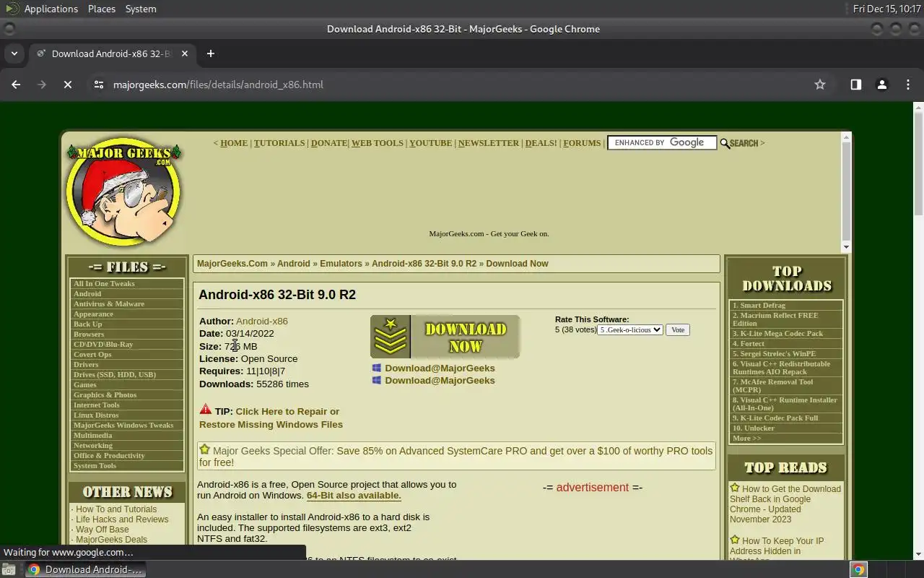Go to HOME in top navigation

(234, 143)
